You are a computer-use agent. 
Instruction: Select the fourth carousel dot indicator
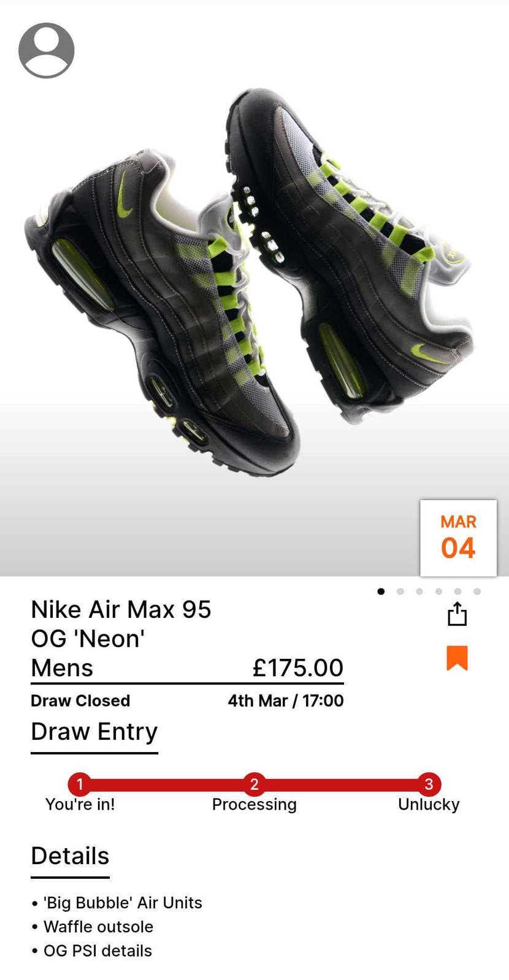click(x=438, y=591)
